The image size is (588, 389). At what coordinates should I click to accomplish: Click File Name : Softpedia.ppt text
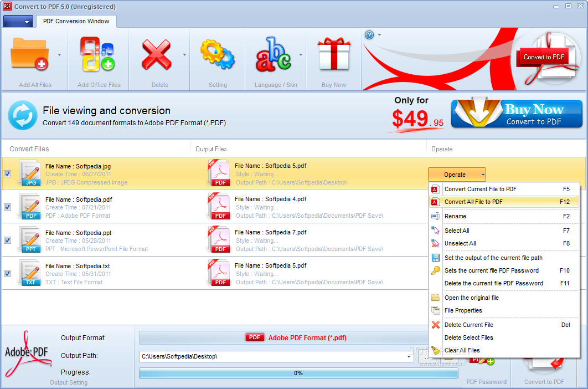point(79,233)
